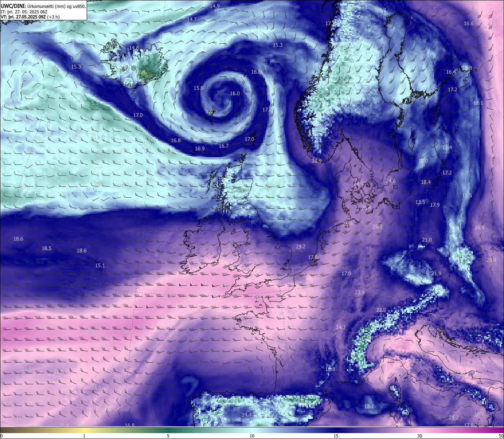Click the colorbar tick label 5
The image size is (504, 439).
(168, 436)
